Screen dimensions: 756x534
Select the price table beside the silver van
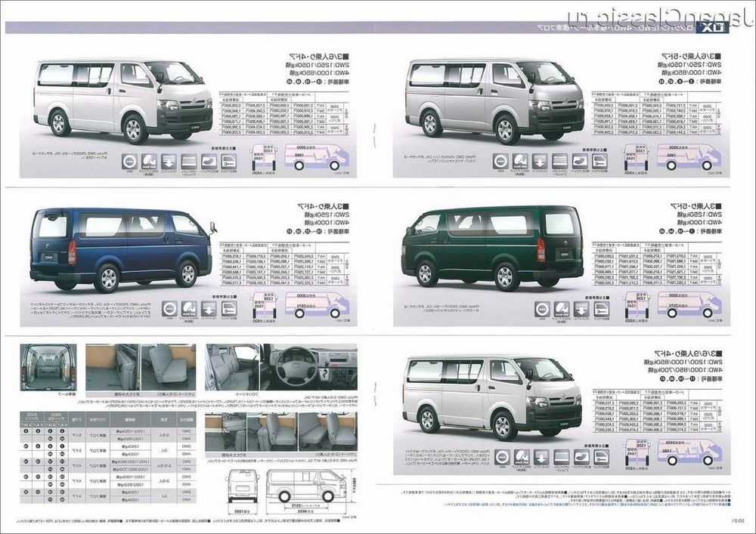(658, 113)
